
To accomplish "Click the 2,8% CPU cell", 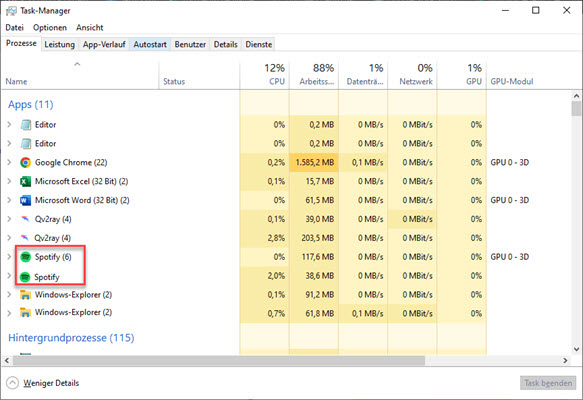I will coord(265,238).
